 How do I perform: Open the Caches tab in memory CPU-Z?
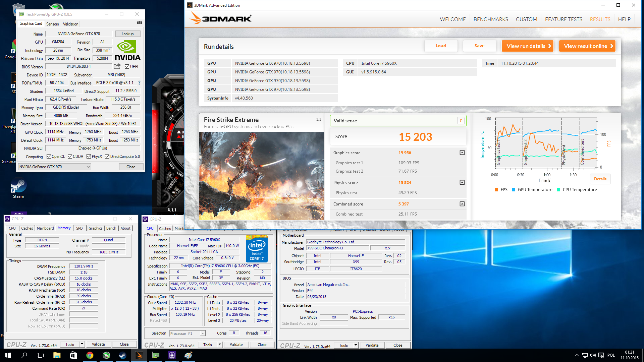tap(27, 228)
